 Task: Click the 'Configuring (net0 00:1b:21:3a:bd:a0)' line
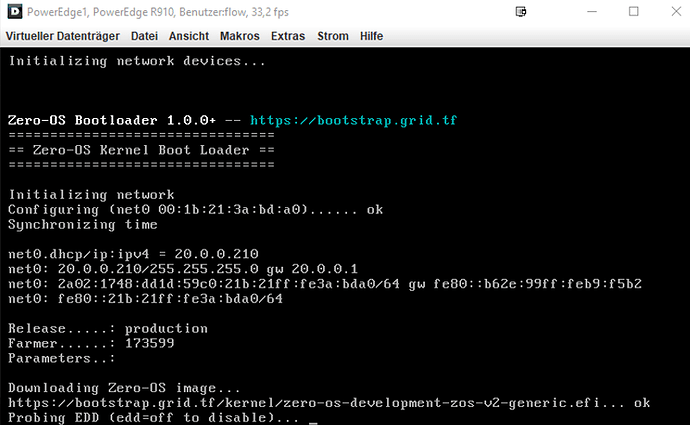coord(195,210)
